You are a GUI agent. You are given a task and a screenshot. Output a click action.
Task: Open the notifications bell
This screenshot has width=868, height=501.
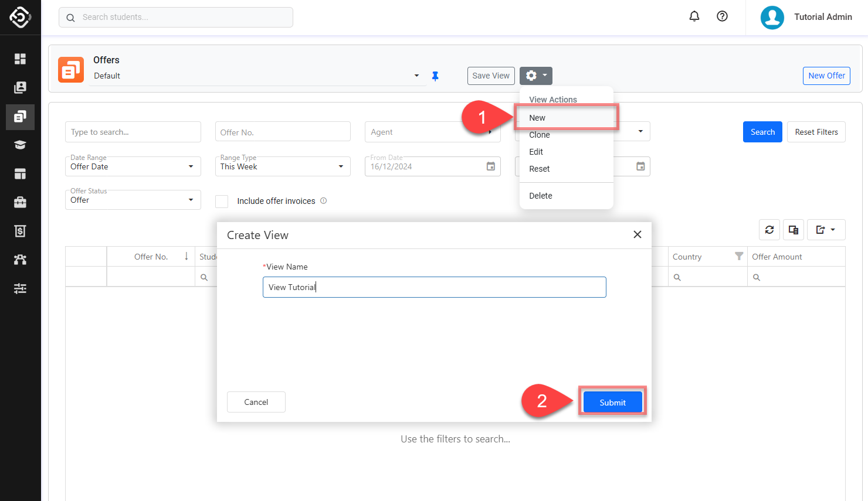click(x=694, y=16)
